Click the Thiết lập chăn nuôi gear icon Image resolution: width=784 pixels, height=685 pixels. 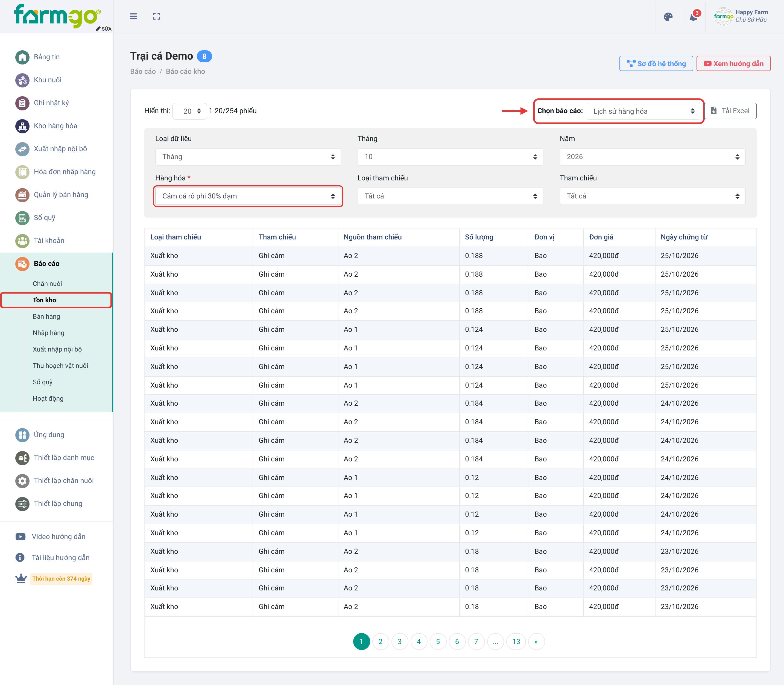click(x=22, y=481)
